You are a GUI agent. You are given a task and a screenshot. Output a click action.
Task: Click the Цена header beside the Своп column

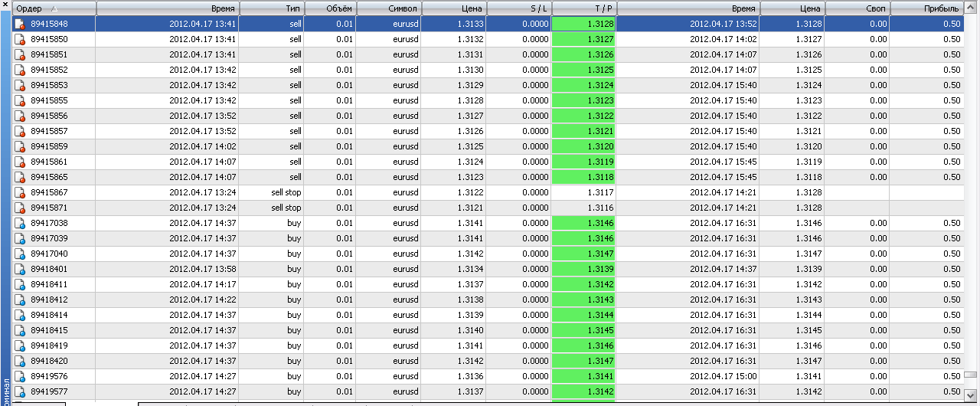point(792,8)
